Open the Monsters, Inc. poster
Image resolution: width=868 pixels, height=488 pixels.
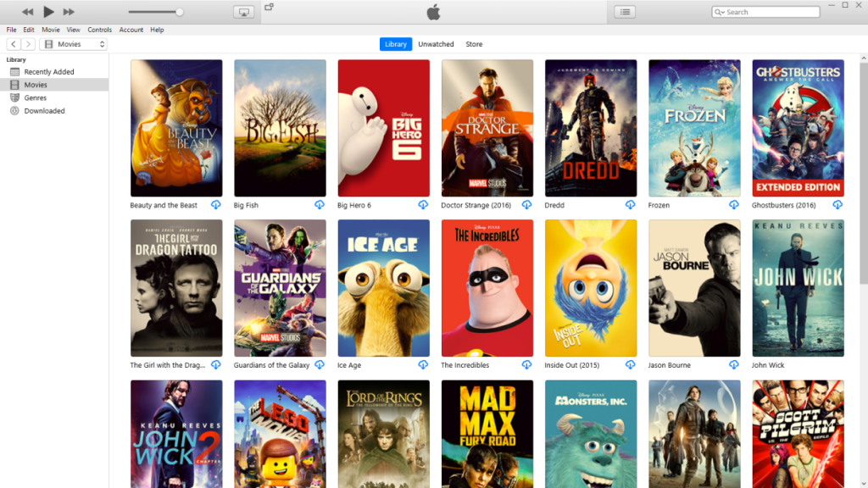coord(591,434)
